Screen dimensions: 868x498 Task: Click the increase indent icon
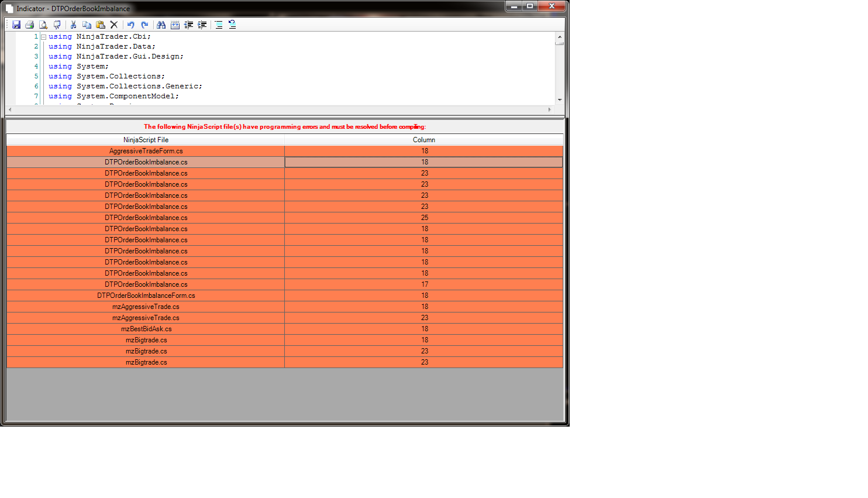point(202,25)
